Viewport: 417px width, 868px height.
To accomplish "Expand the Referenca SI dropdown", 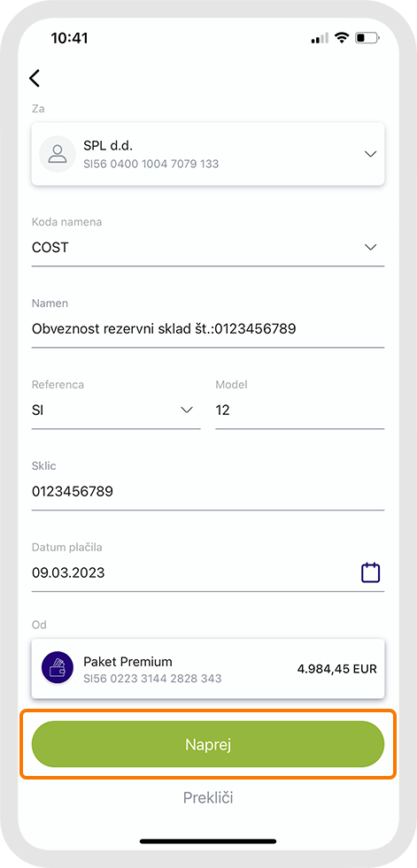I will (116, 411).
